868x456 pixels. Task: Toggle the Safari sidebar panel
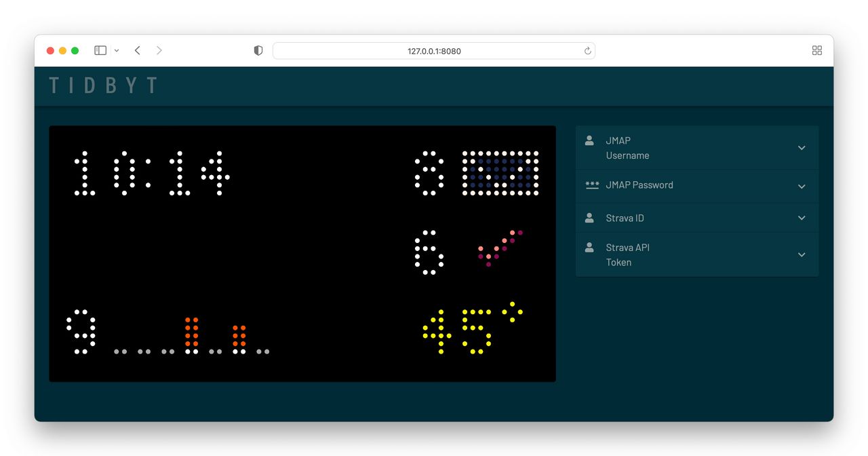tap(100, 50)
